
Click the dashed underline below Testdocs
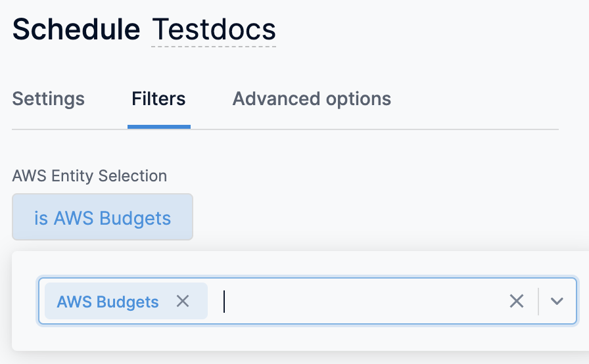[x=214, y=47]
